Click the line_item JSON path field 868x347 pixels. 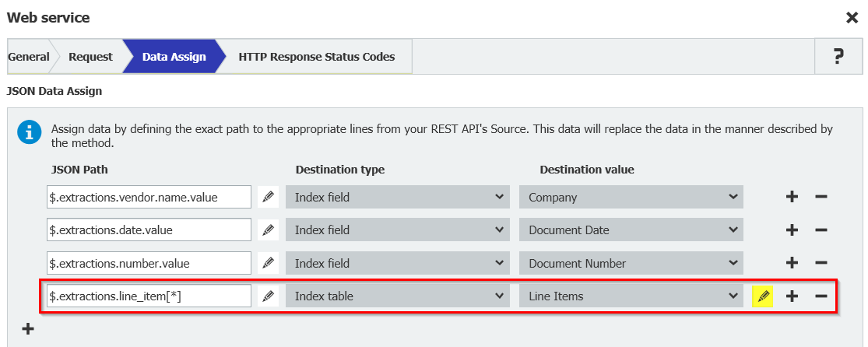click(149, 296)
